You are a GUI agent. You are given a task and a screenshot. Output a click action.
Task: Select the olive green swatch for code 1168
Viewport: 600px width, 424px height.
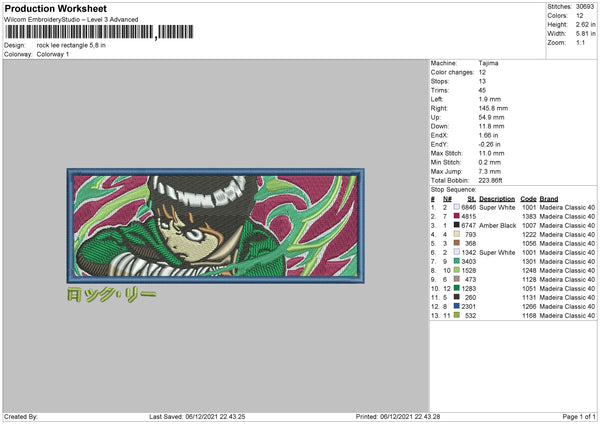tap(457, 315)
